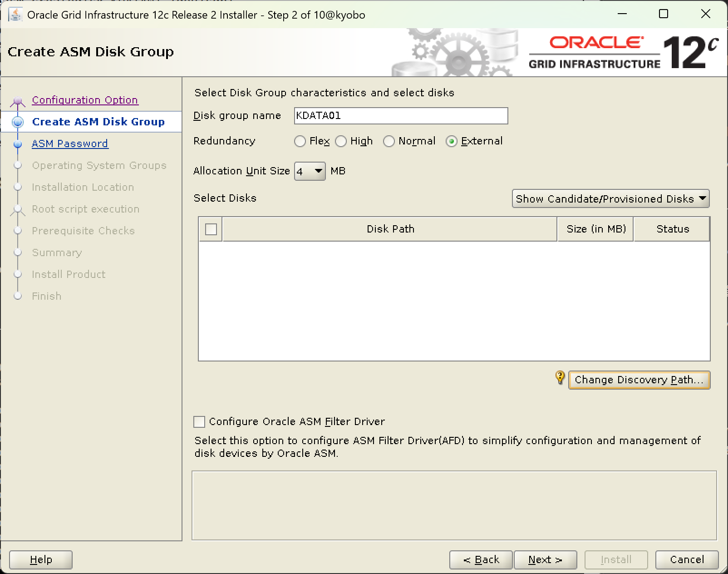
Task: Click the Redundancy label
Action: pos(224,141)
